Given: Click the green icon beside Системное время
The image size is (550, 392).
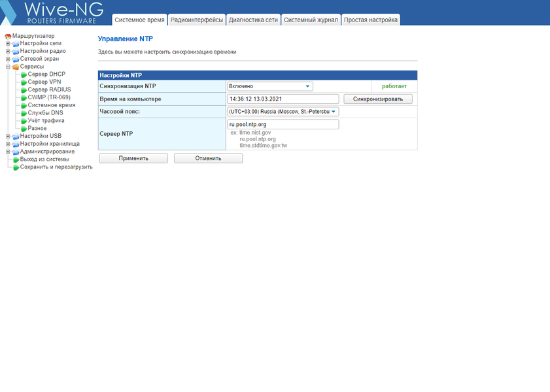Looking at the screenshot, I should tap(24, 105).
